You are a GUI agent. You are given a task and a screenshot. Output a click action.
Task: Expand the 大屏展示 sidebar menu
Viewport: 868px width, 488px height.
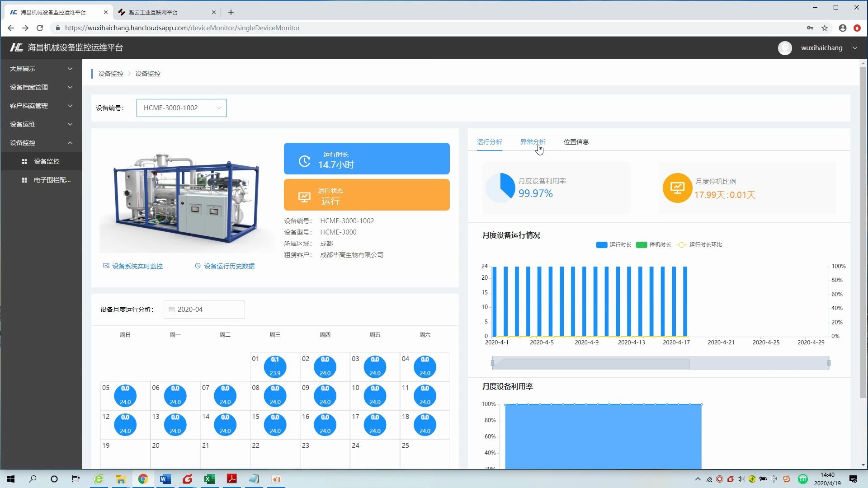(41, 69)
